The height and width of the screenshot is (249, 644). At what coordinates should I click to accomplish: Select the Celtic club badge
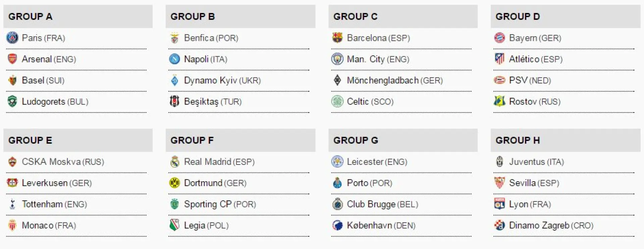[337, 101]
